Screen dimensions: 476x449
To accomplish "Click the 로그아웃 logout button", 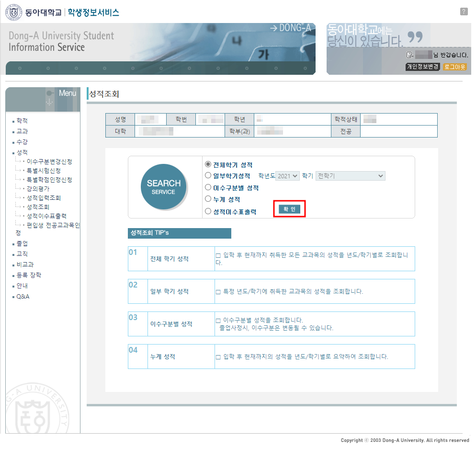I will [x=454, y=67].
